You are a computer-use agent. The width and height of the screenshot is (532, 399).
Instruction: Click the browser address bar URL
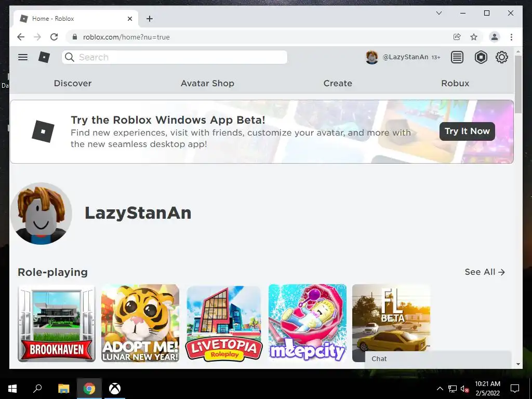tap(126, 37)
